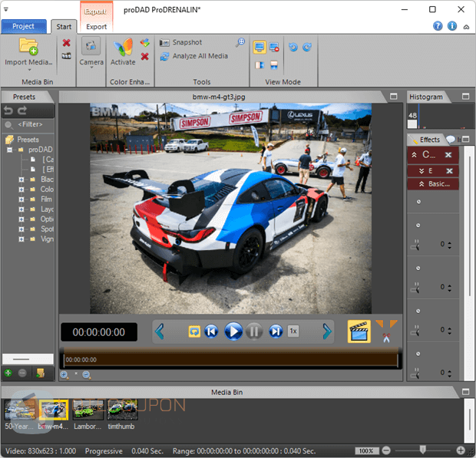The width and height of the screenshot is (476, 458).
Task: Select the timthumb thumbnail
Action: coord(122,410)
